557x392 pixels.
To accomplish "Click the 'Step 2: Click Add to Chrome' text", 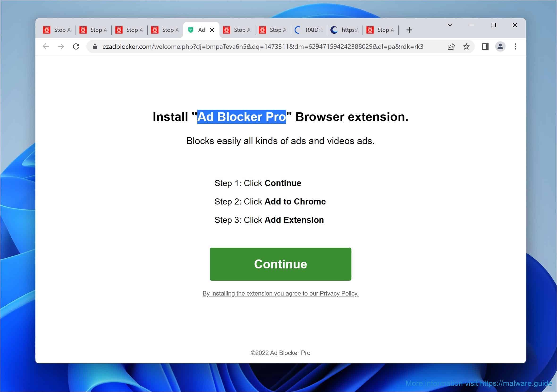I will (270, 201).
